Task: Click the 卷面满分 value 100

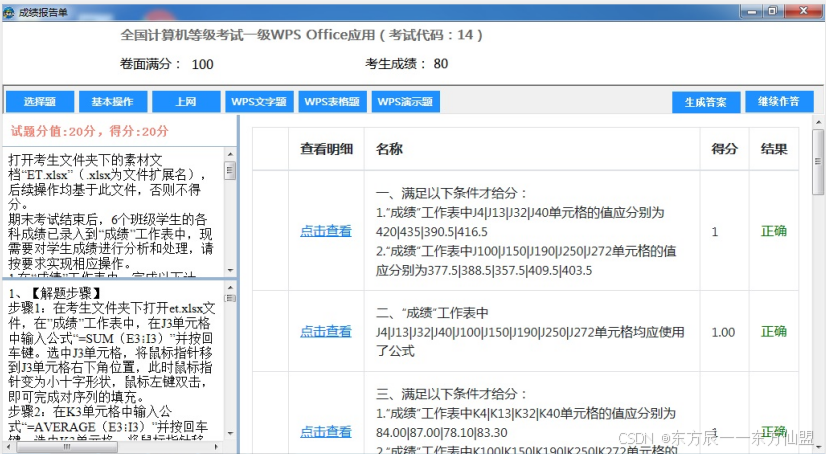Action: point(202,64)
